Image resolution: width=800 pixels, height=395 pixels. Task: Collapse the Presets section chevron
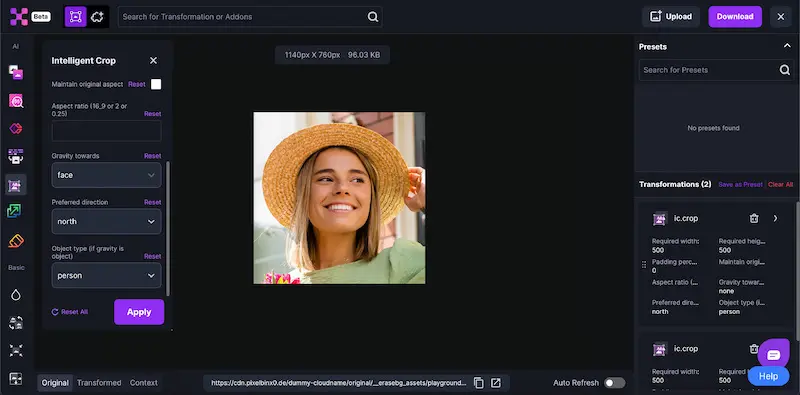pyautogui.click(x=787, y=46)
